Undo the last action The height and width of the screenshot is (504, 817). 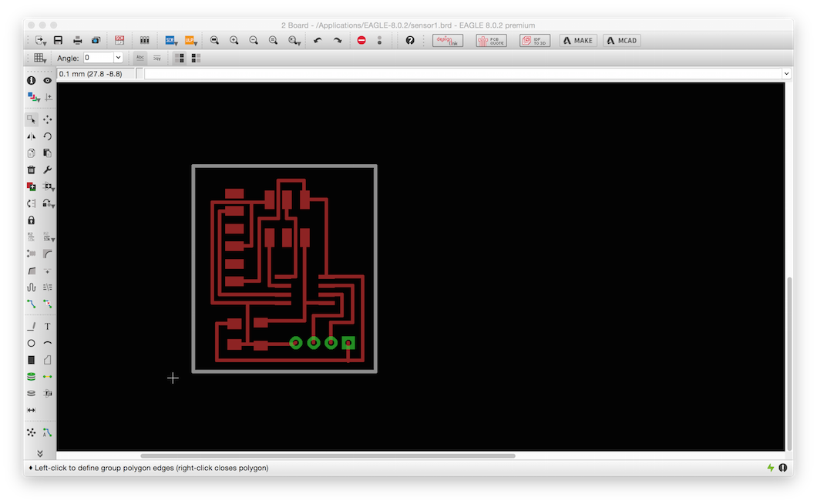click(x=318, y=41)
